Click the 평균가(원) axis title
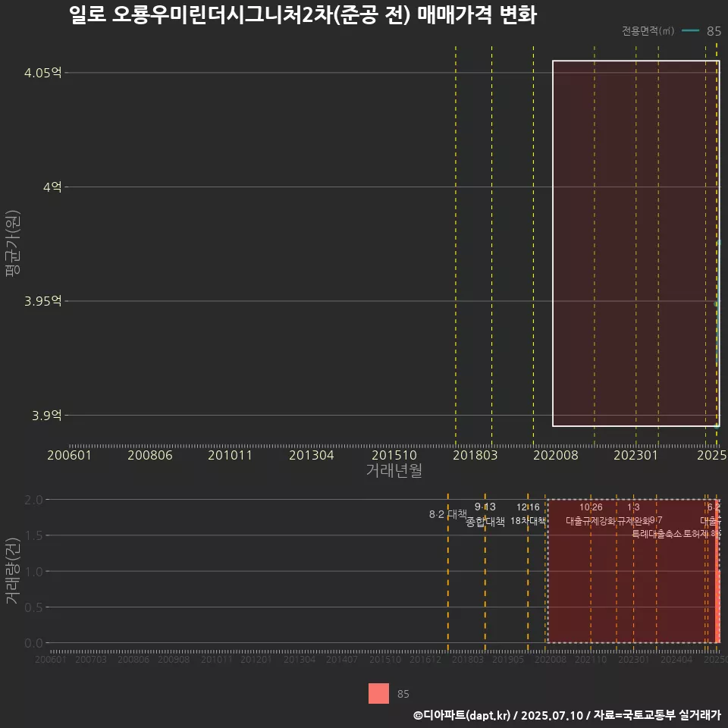The height and width of the screenshot is (728, 728). 13,243
